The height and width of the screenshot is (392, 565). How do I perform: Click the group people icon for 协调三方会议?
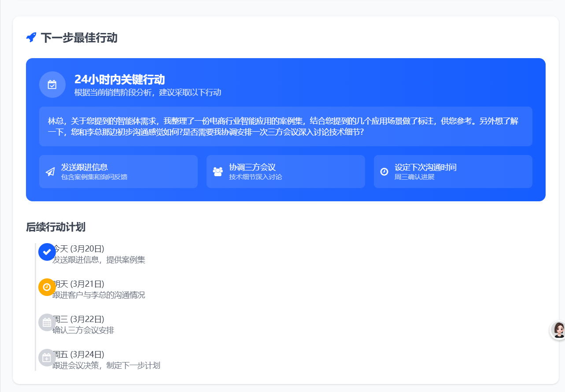218,172
